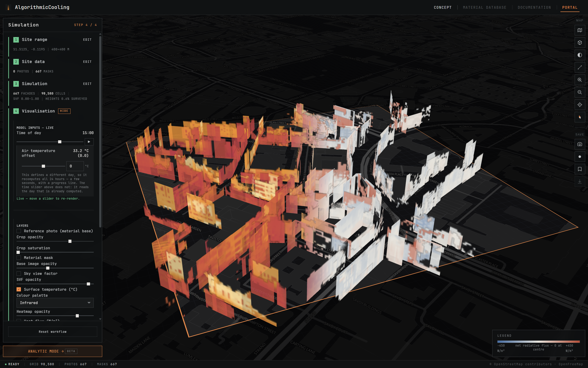Edit the Site range step
Viewport: 588px width, 368px height.
(x=87, y=40)
